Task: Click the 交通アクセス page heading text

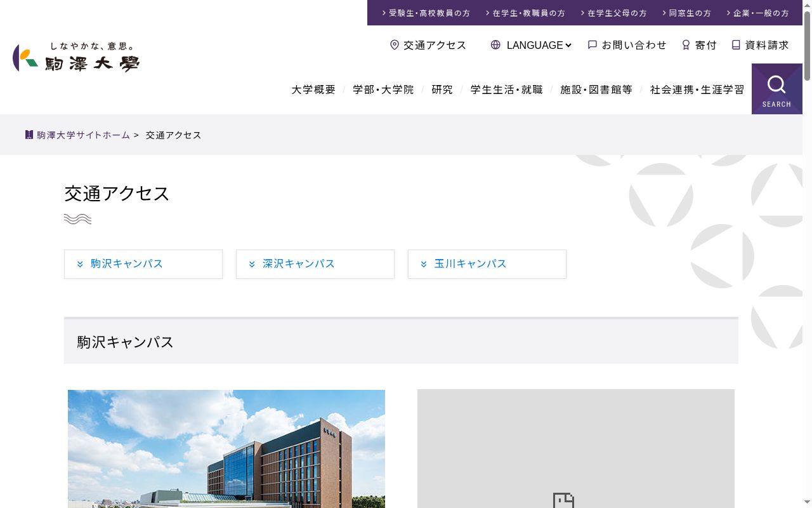Action: (117, 194)
